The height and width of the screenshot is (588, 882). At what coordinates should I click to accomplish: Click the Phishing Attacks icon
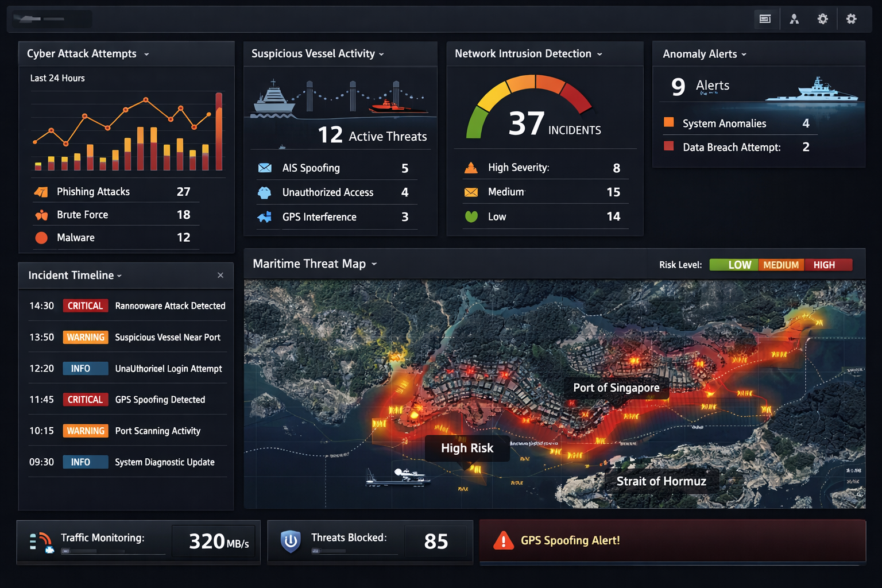click(x=41, y=192)
